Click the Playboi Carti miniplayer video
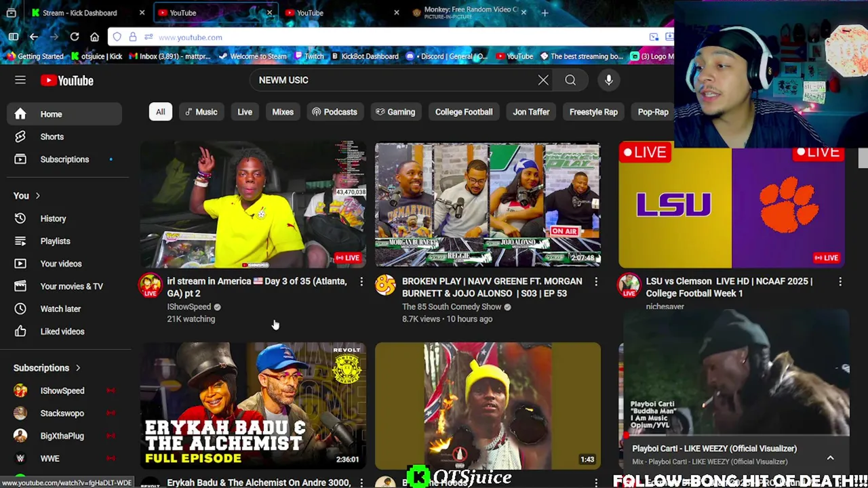Screen dimensions: 868x488 736,373
